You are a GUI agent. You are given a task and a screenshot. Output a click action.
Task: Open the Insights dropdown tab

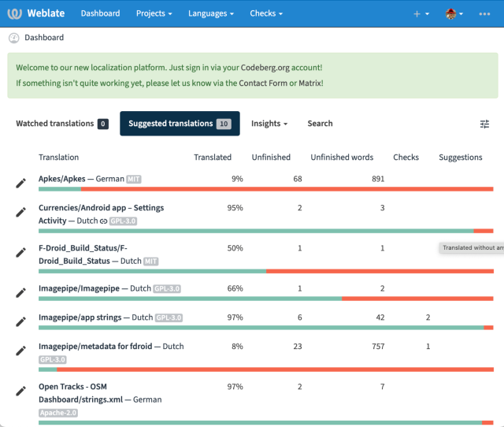coord(269,124)
